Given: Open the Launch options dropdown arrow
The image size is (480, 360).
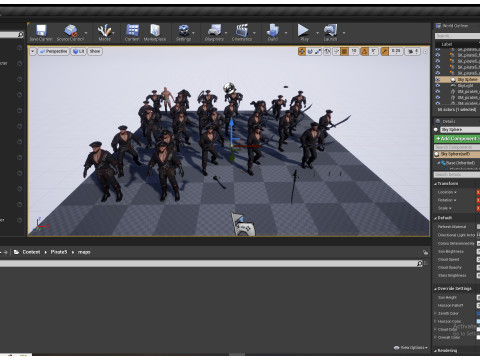Looking at the screenshot, I should coord(344,33).
